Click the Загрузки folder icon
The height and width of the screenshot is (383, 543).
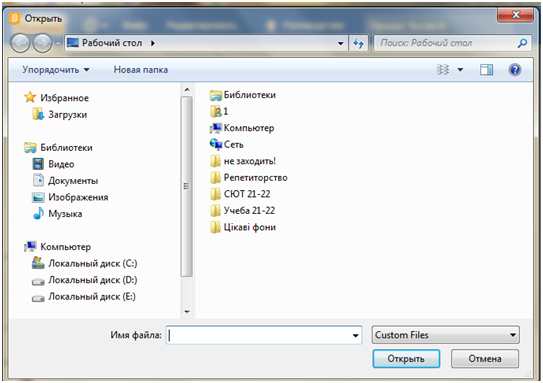point(38,114)
